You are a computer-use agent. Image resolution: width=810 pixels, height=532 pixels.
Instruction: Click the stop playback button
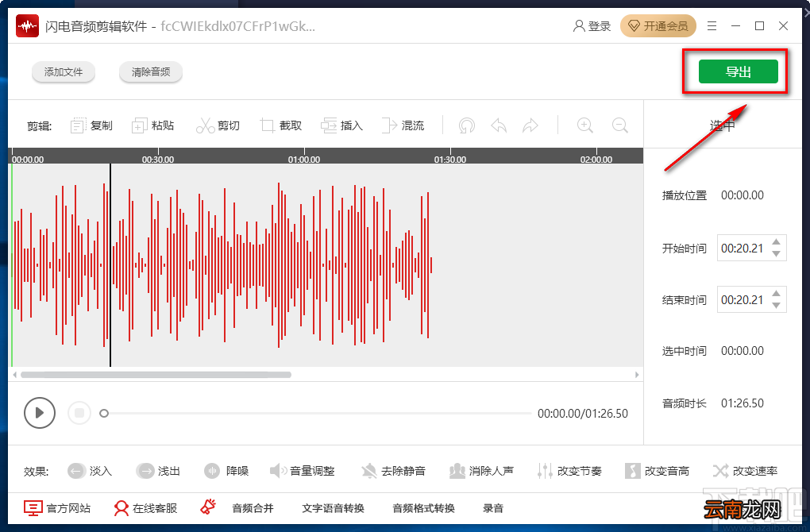click(79, 413)
